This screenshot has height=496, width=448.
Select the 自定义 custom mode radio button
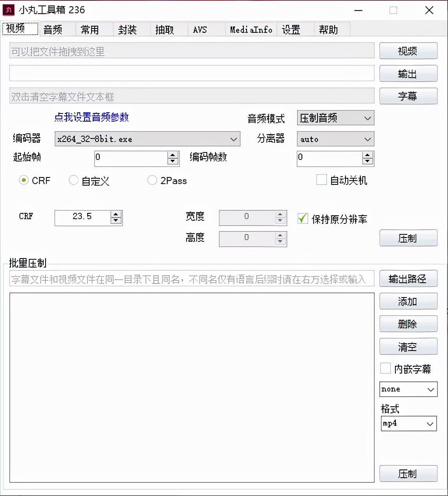click(x=74, y=180)
